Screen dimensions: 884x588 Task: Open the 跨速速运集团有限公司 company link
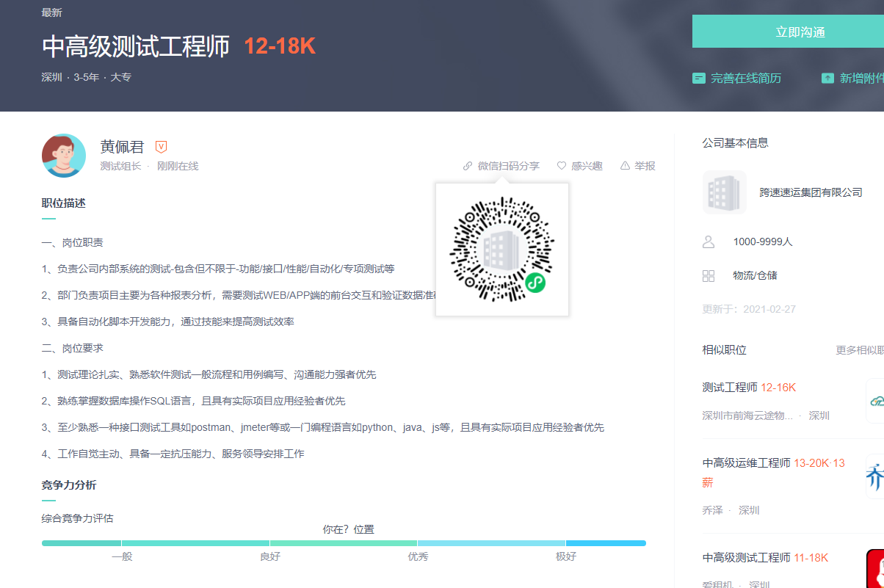coord(811,192)
